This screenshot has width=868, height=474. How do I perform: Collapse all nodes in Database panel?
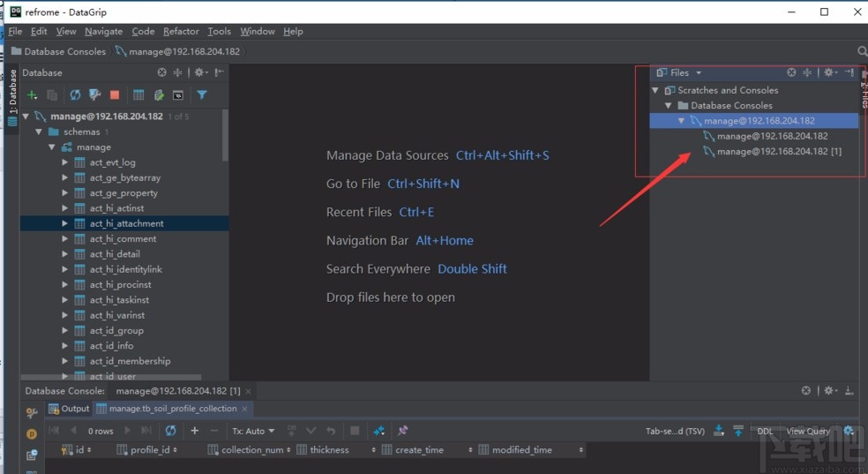point(177,72)
